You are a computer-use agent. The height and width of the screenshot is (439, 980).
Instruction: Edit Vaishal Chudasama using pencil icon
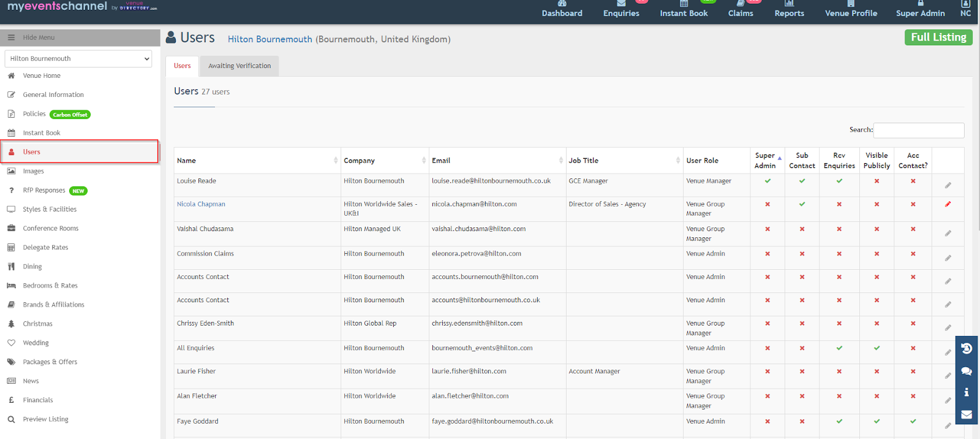click(948, 233)
